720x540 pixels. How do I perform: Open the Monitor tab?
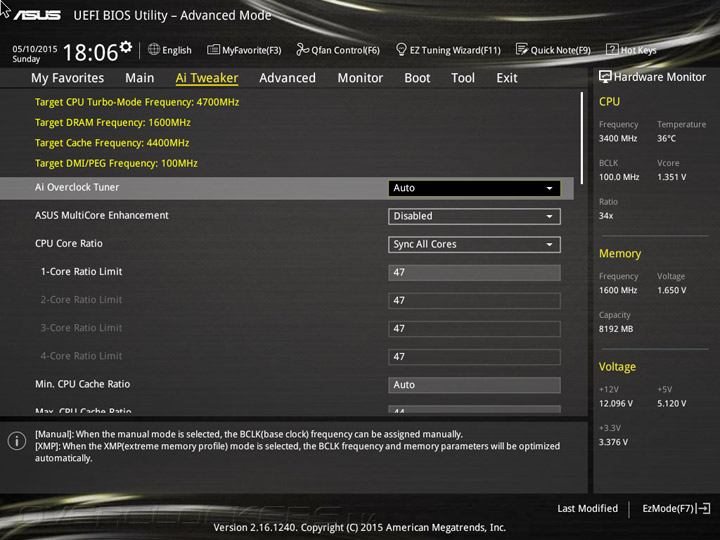click(360, 78)
